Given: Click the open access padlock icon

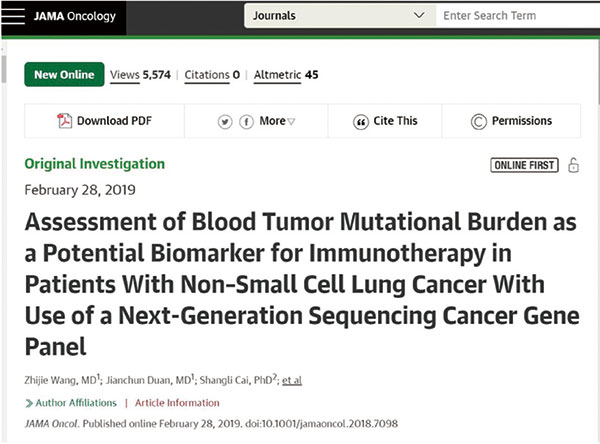Looking at the screenshot, I should (x=573, y=165).
